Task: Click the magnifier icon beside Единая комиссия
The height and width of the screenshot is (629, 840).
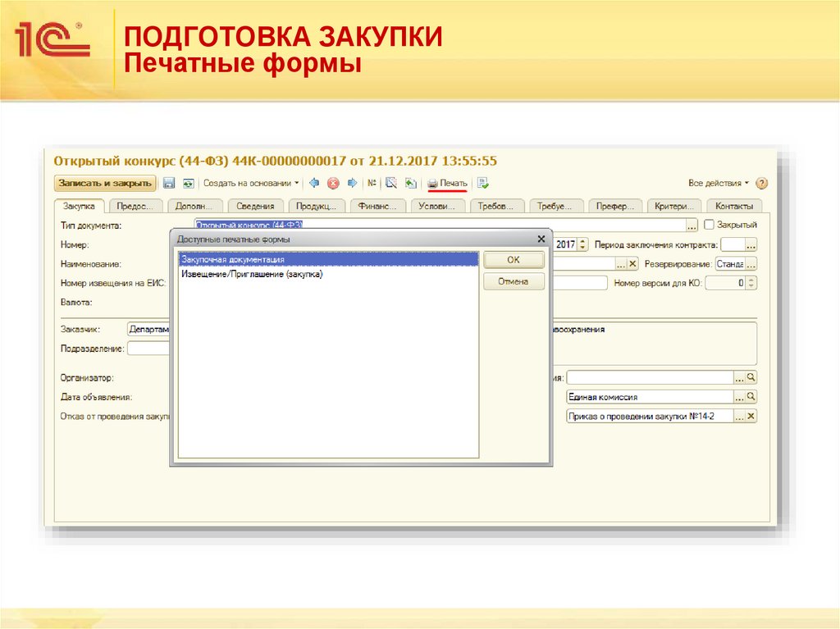Action: pyautogui.click(x=749, y=396)
